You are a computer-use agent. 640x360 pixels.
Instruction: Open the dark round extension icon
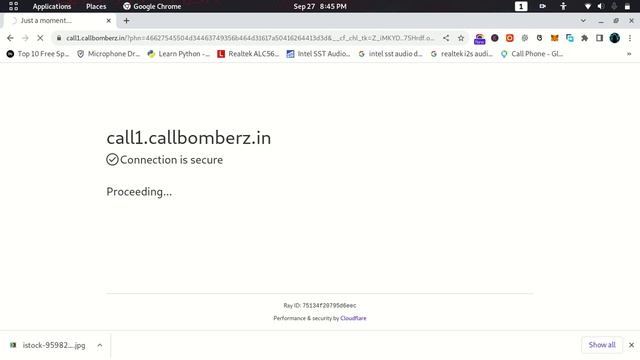pos(495,38)
